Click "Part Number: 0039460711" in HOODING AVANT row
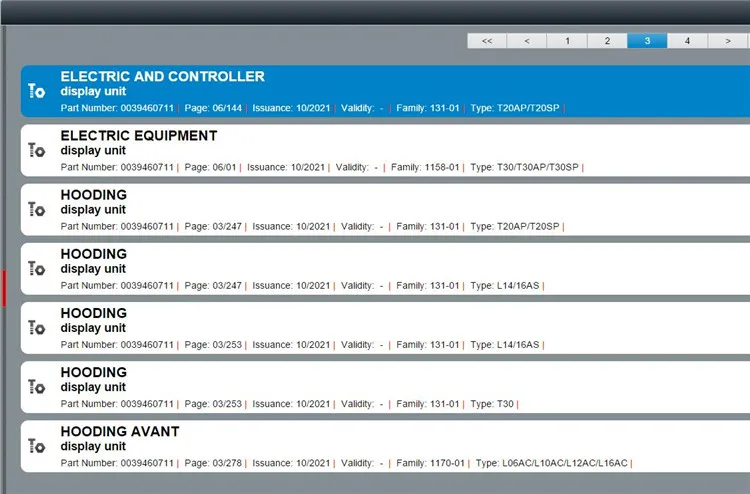 click(x=117, y=463)
